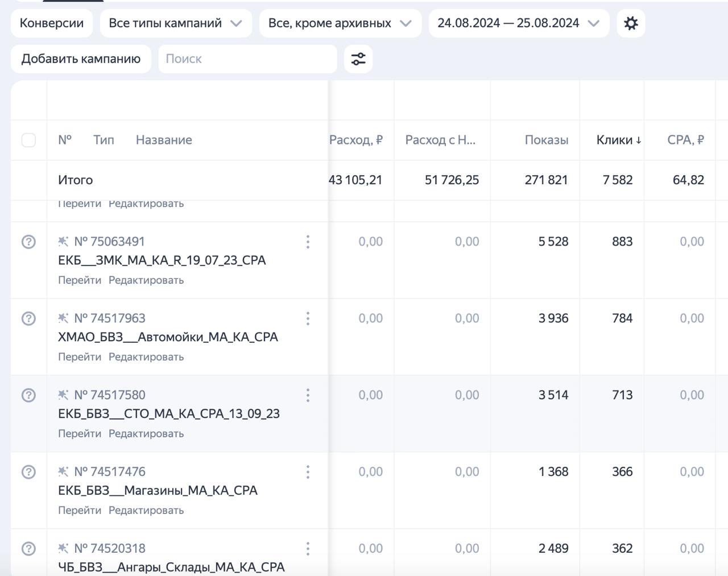Click 'Перейти' link under ХМАО_БВЗ__Автомойки campaign
Viewport: 728px width, 576px height.
coord(80,357)
